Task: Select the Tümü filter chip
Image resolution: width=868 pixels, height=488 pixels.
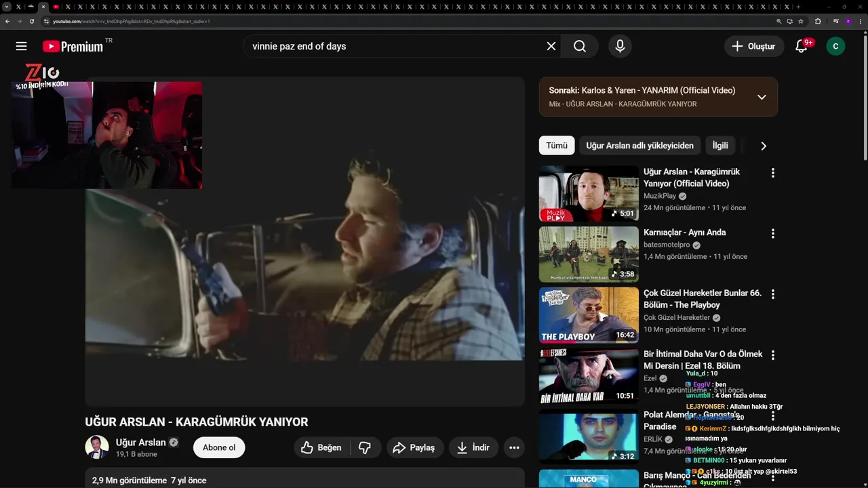Action: coord(557,146)
